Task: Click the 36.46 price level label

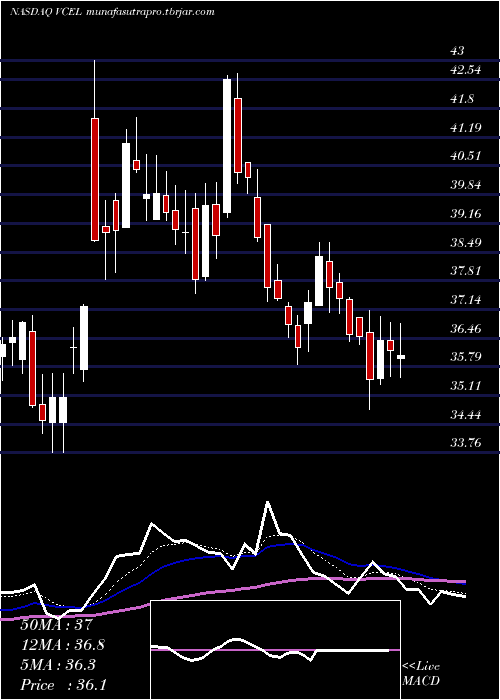Action: (x=466, y=329)
